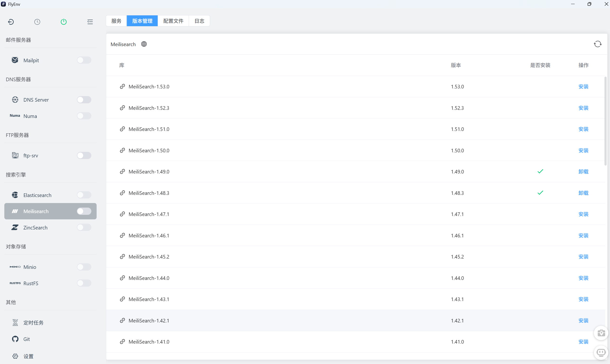Uninstall MeiliSearch 1.49.0 via 卸载
This screenshot has height=364, width=610.
point(584,172)
